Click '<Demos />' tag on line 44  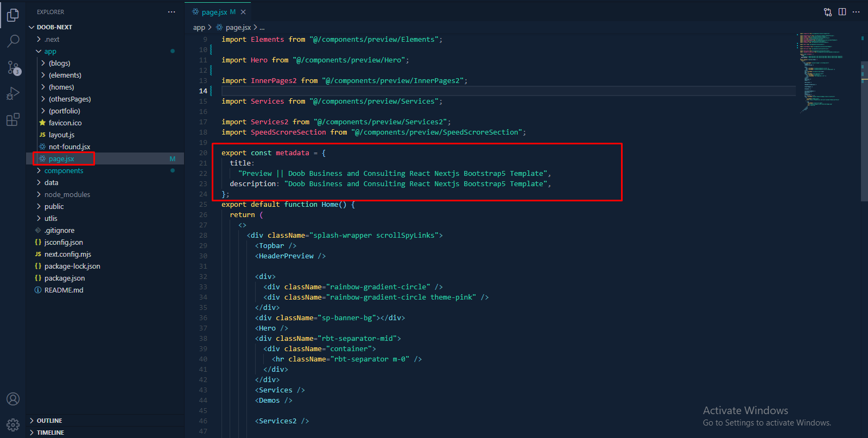pos(274,401)
